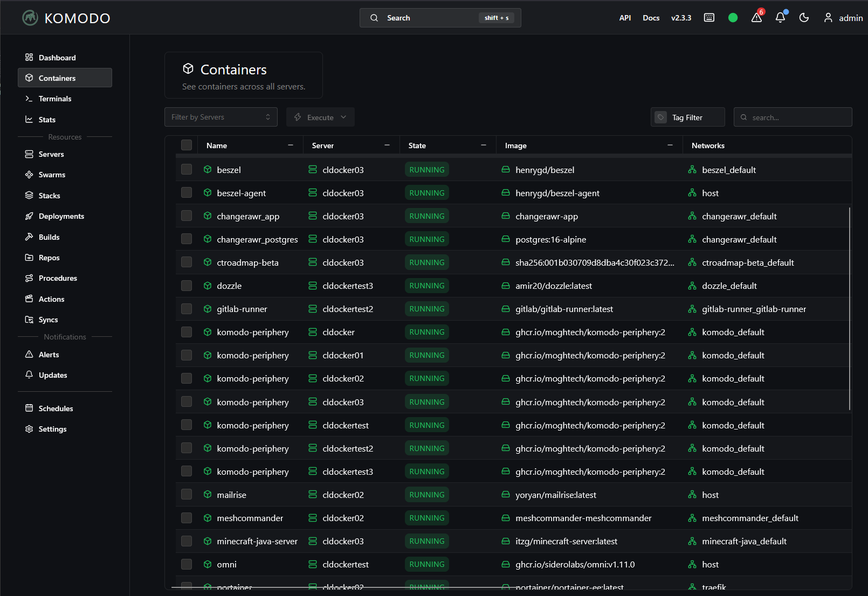Select the minecraft-java-server row checkbox
The width and height of the screenshot is (868, 596).
187,540
